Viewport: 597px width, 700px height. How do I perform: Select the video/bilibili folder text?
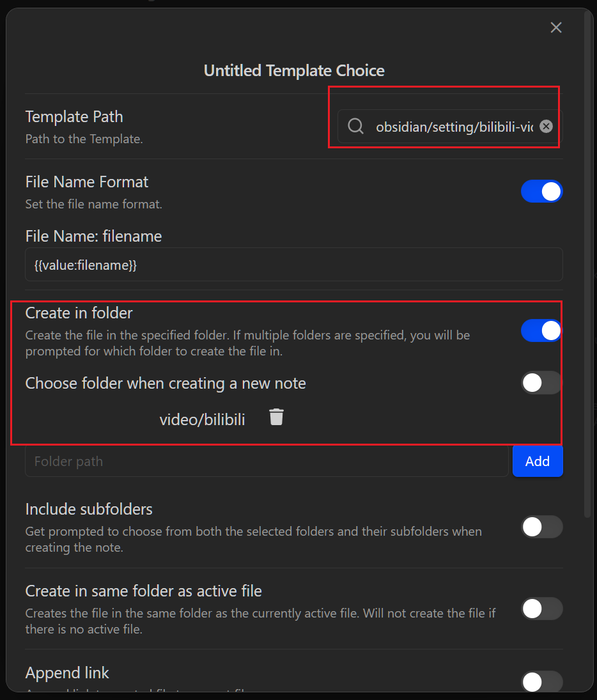coord(202,419)
